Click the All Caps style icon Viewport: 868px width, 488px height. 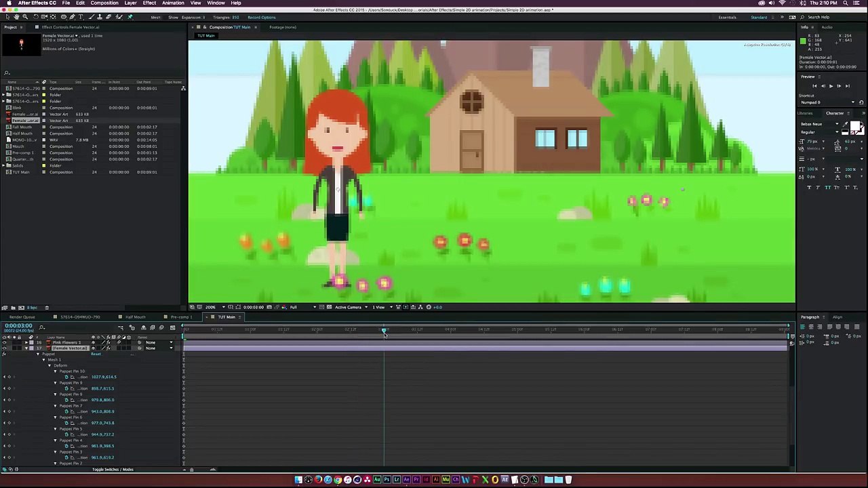[828, 187]
